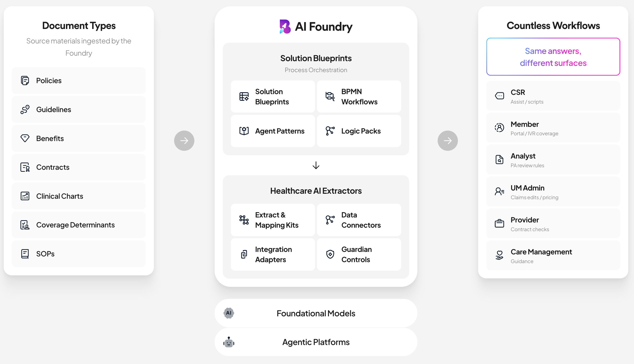
Task: Select the Guidelines row label
Action: click(x=53, y=110)
